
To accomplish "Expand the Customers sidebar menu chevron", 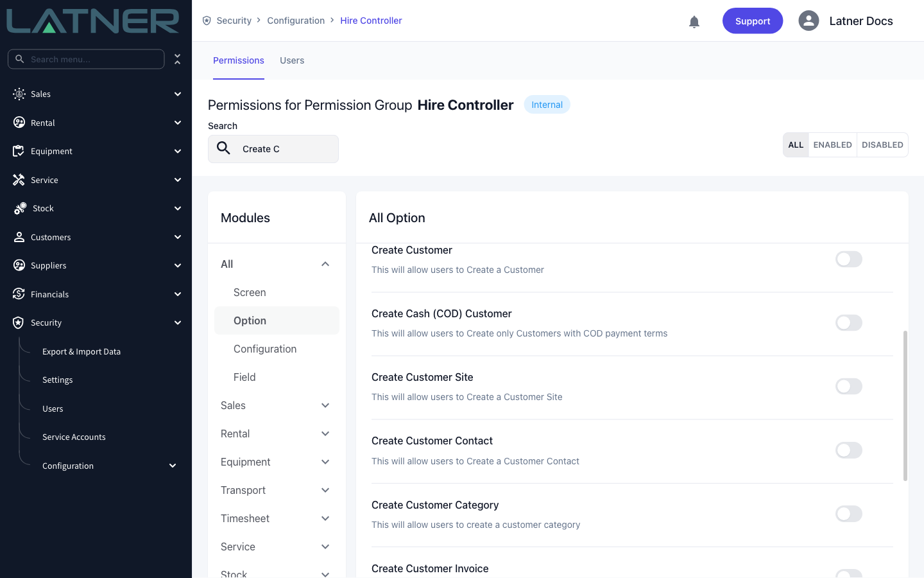I will point(178,237).
